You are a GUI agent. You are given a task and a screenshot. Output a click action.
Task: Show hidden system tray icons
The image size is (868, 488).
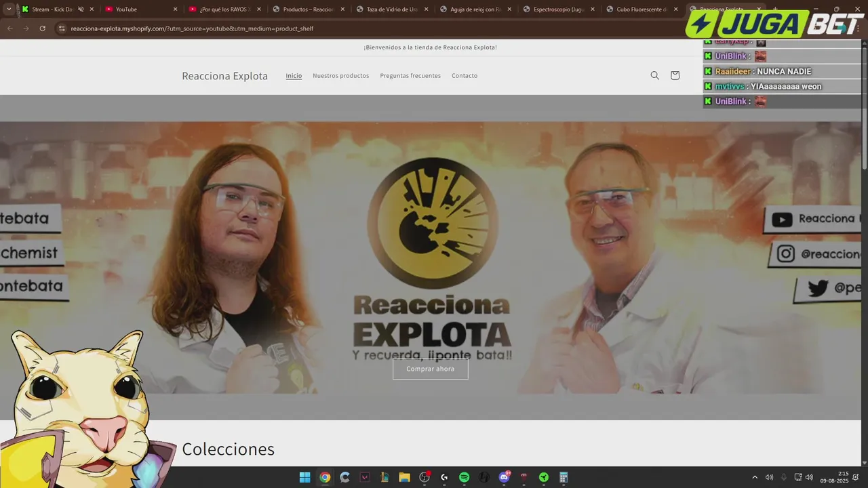click(755, 477)
